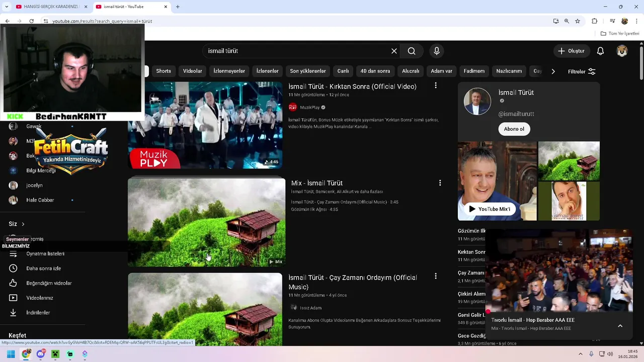Bookmark this page with star icon
Screen dimensions: 644x362
pyautogui.click(x=578, y=21)
